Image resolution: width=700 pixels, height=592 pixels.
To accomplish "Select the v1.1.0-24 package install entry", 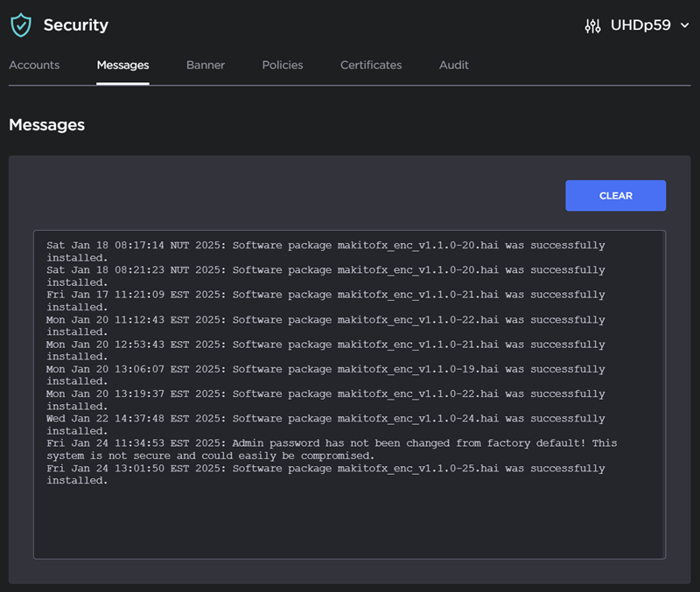I will [x=325, y=424].
